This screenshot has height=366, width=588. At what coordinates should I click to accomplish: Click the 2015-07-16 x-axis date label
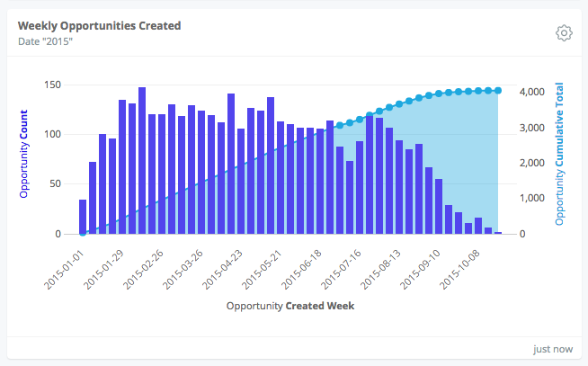tap(342, 265)
